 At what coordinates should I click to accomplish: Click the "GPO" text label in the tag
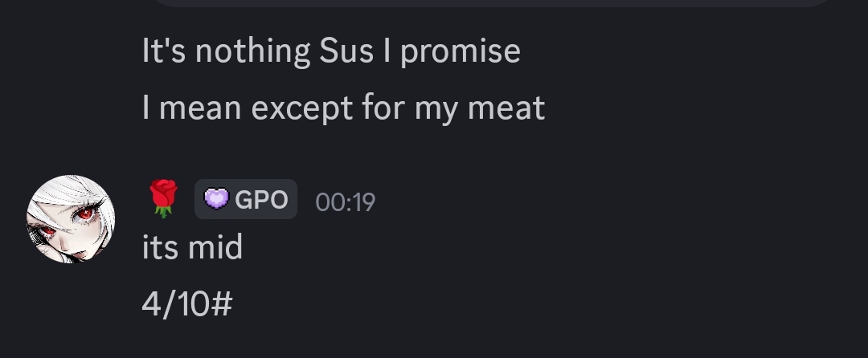coord(261,199)
